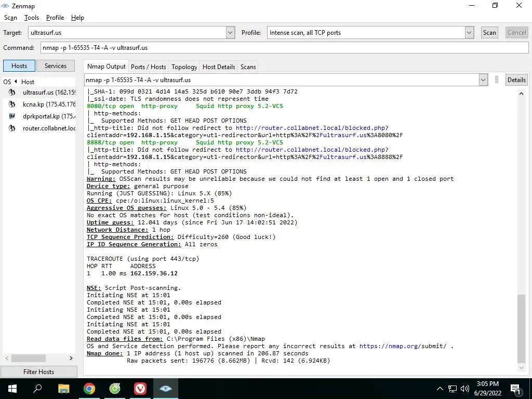Click the Details button
The image size is (532, 399).
516,79
